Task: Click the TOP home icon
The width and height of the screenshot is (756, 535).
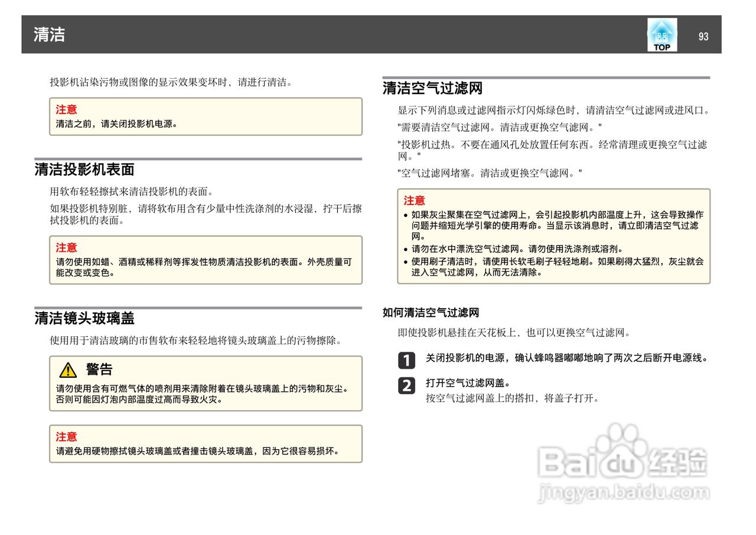Action: [x=662, y=35]
